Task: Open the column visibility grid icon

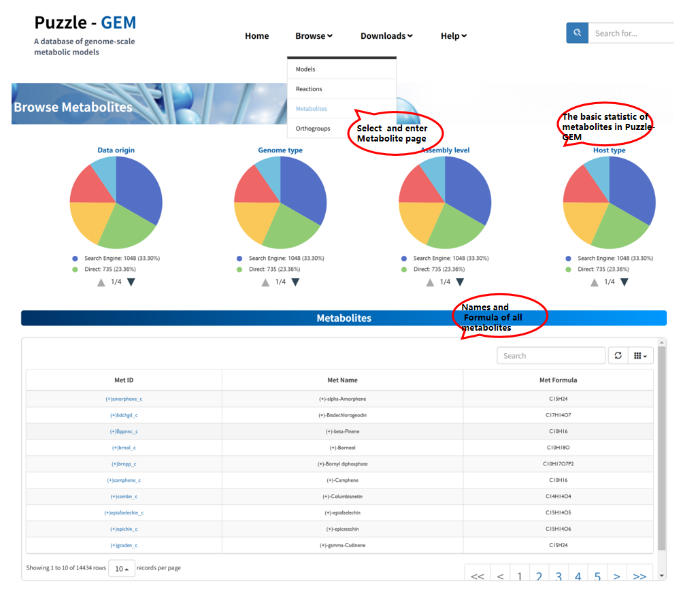Action: pyautogui.click(x=639, y=355)
